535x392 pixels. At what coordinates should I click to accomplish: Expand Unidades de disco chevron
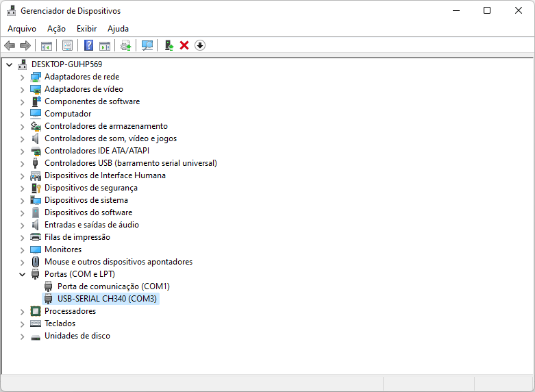click(22, 336)
